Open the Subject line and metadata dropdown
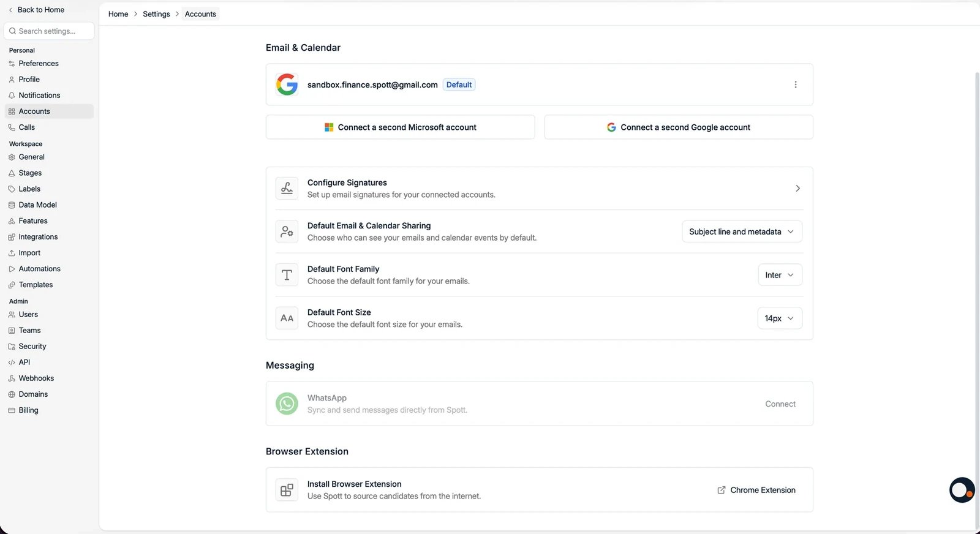 click(742, 231)
